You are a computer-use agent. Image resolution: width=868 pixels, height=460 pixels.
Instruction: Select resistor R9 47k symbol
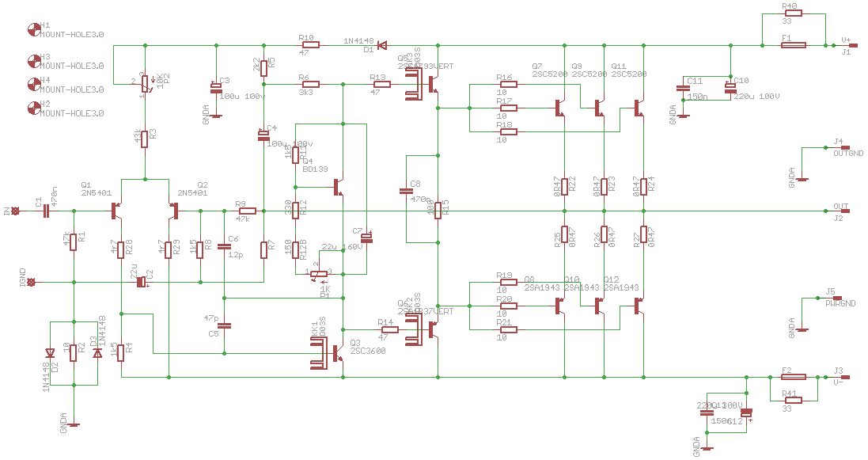248,211
